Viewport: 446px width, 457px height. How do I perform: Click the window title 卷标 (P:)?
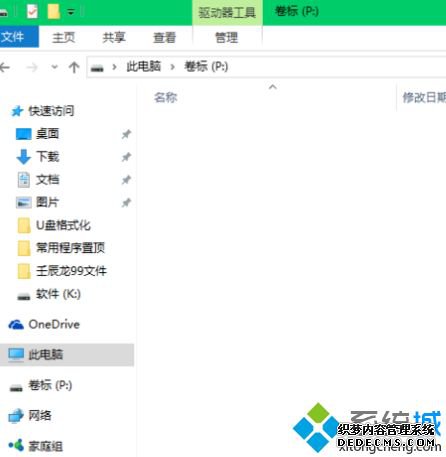coord(297,12)
